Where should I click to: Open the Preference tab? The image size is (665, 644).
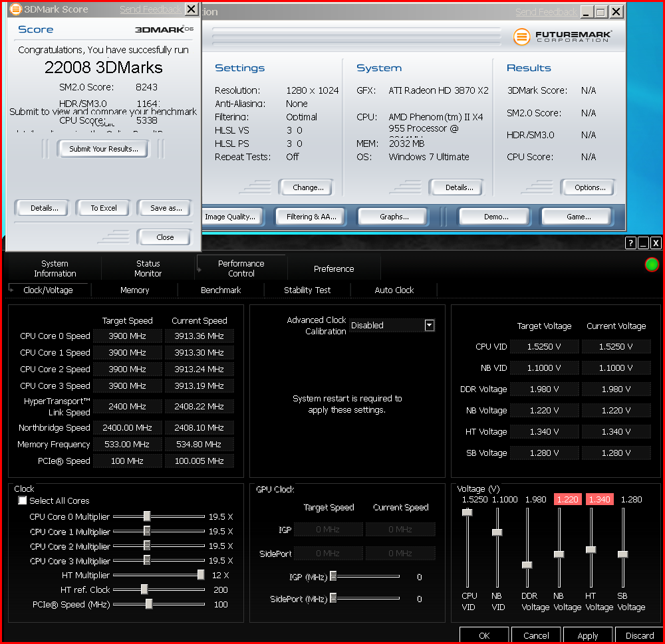coord(334,268)
